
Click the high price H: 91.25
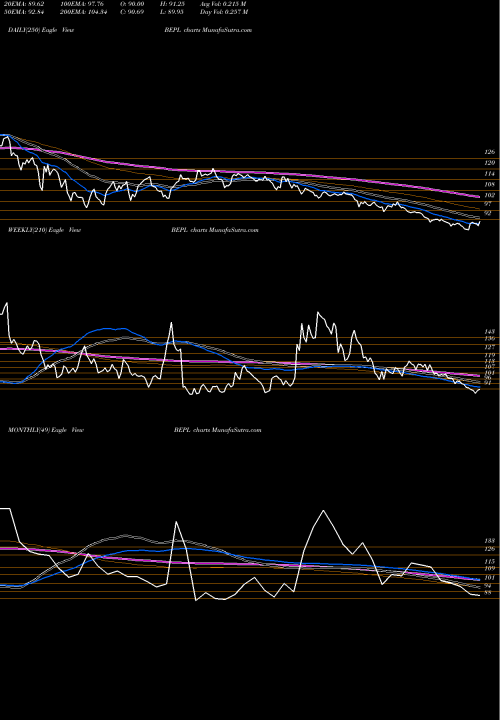click(174, 4)
